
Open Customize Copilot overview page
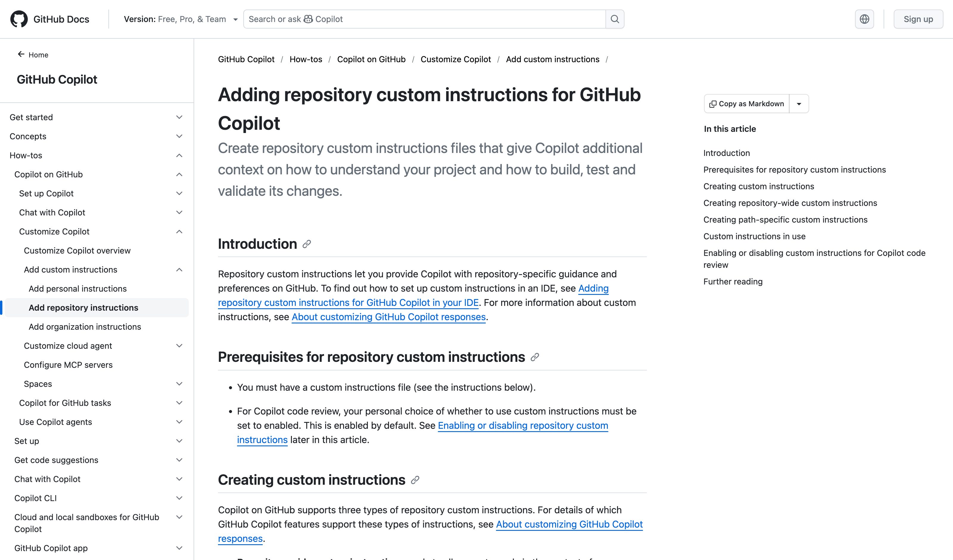(77, 251)
